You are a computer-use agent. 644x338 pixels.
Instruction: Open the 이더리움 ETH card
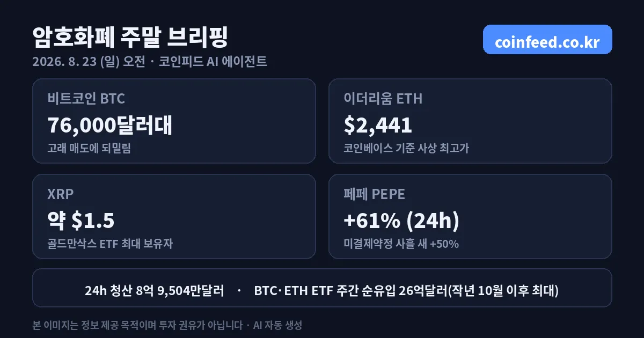pos(470,121)
